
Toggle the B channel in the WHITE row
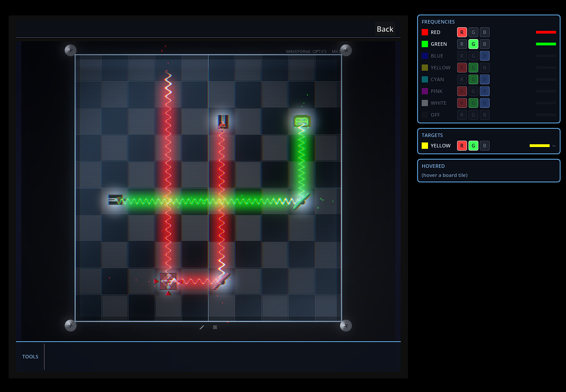pos(485,103)
